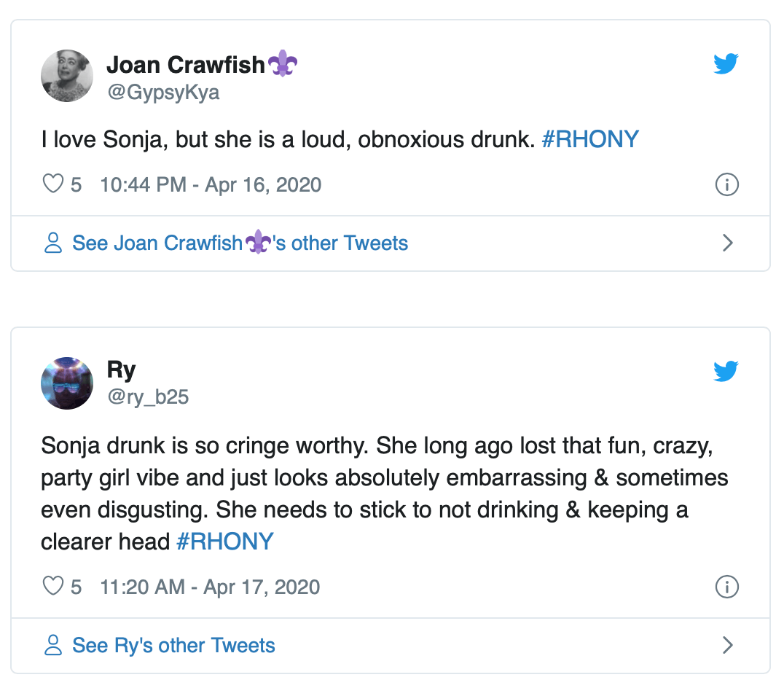Open info icon on Joan Crawfish's tweet
The width and height of the screenshot is (784, 688).
(727, 184)
